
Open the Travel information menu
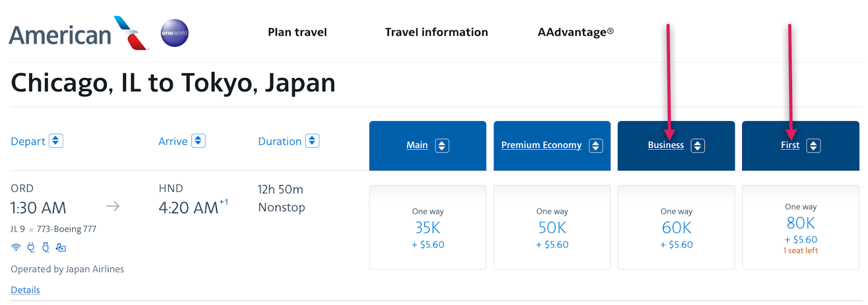(436, 33)
